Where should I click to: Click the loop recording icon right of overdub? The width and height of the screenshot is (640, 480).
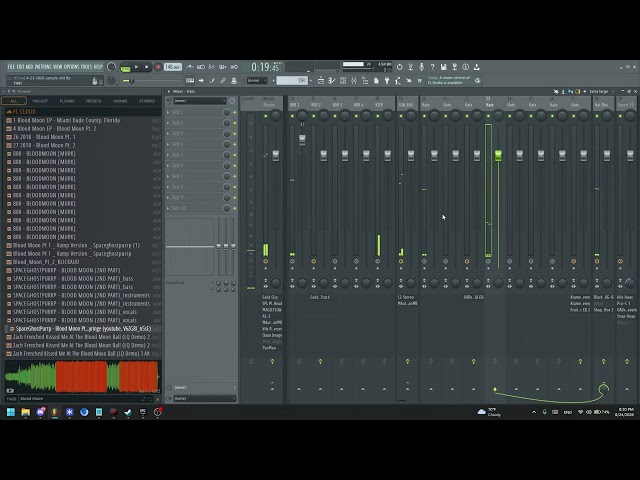click(234, 67)
